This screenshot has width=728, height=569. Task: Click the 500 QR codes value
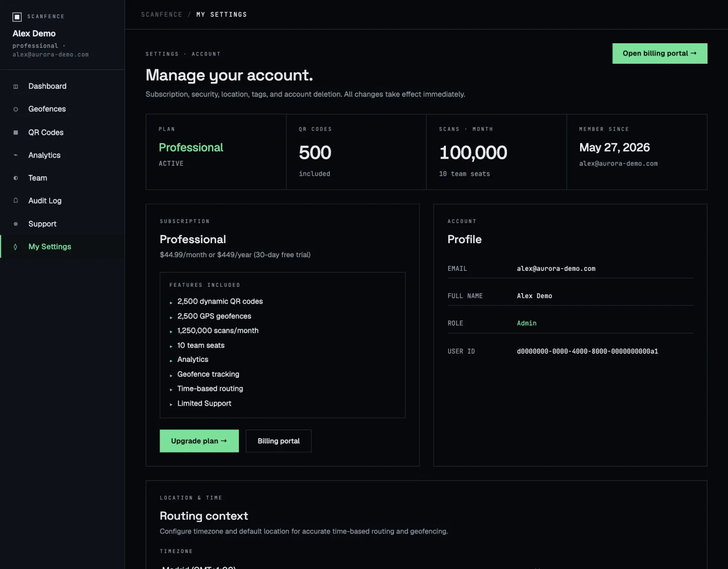(x=315, y=152)
